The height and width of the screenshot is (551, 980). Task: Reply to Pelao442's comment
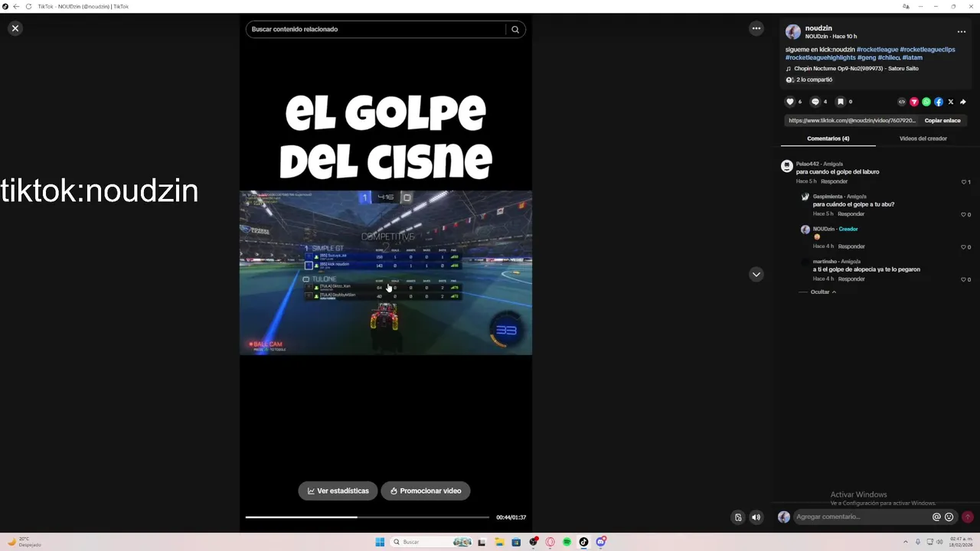[x=835, y=181]
